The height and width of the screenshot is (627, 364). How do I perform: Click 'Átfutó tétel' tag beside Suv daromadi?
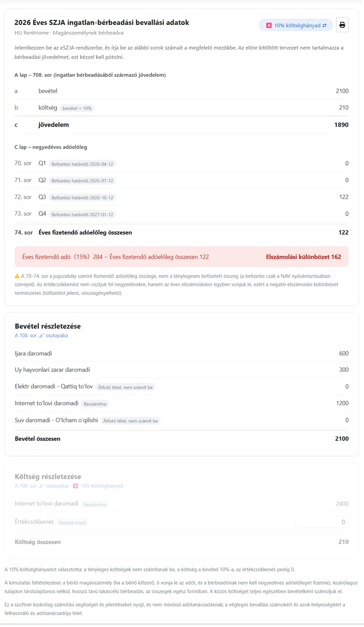pos(130,421)
